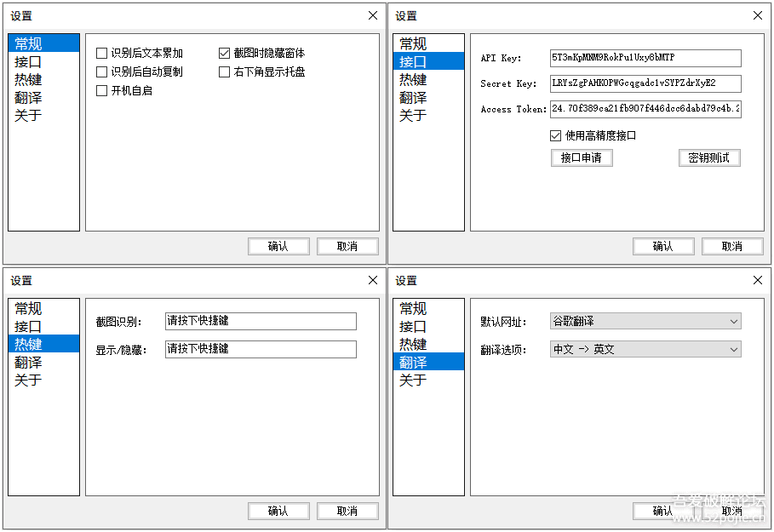This screenshot has height=532, width=774.
Task: Select 热键 in the top-left settings window
Action: [x=44, y=79]
